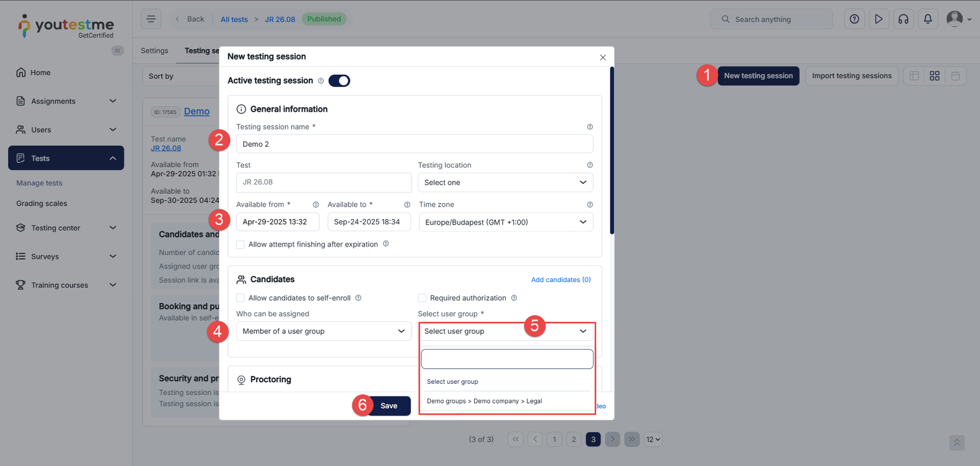Screen dimensions: 980x466
Task: Open the Settings tab
Action: coord(154,51)
